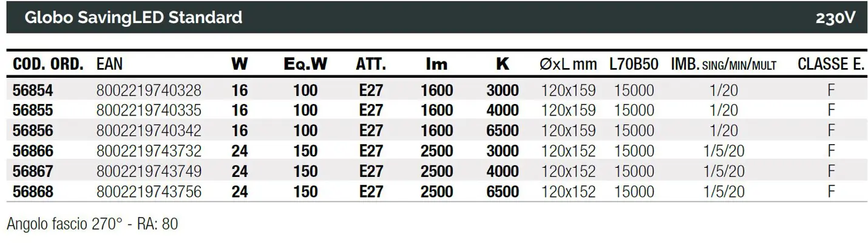Select product code 56856
This screenshot has width=868, height=245.
33,130
